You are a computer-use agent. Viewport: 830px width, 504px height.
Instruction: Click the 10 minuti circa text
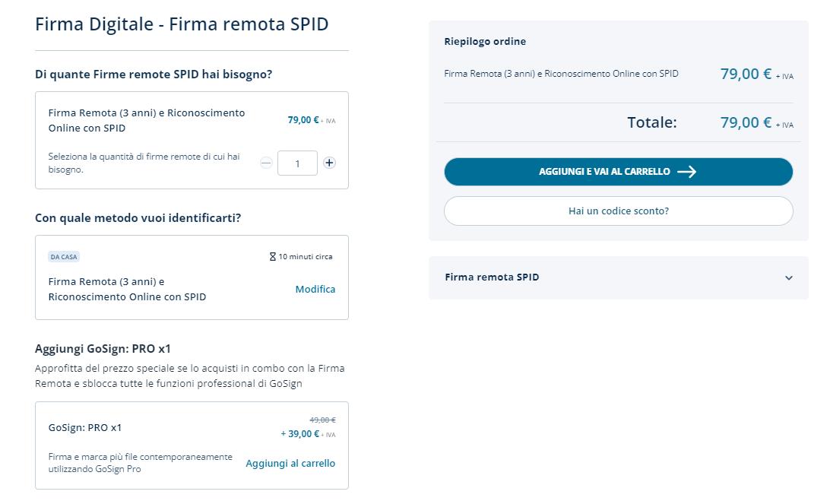(305, 257)
